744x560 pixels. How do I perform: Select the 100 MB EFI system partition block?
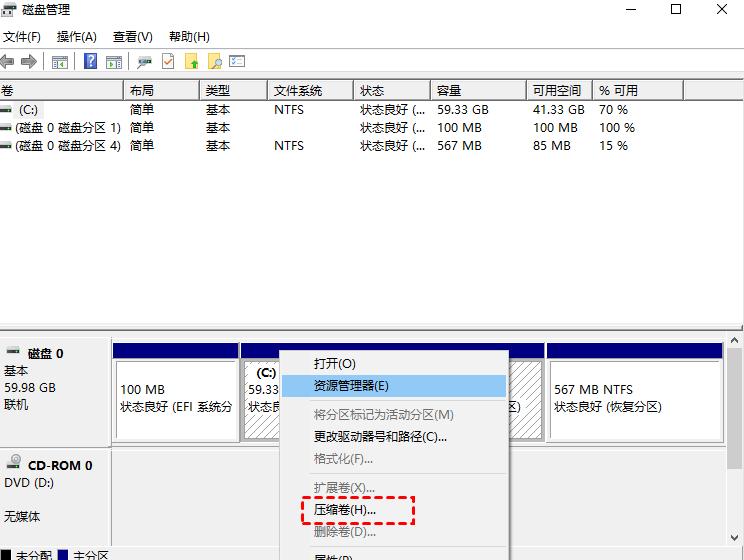176,393
